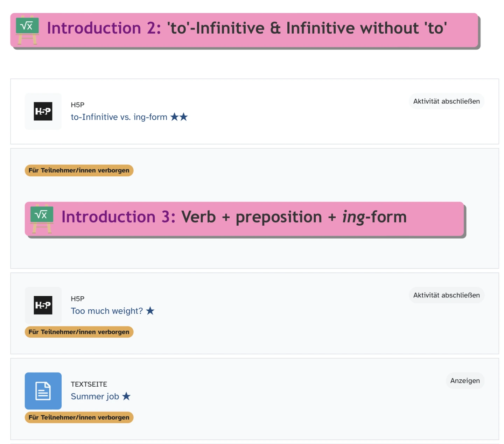The height and width of the screenshot is (444, 504).
Task: Click the Anzeigen button for Summer job
Action: coord(465,381)
